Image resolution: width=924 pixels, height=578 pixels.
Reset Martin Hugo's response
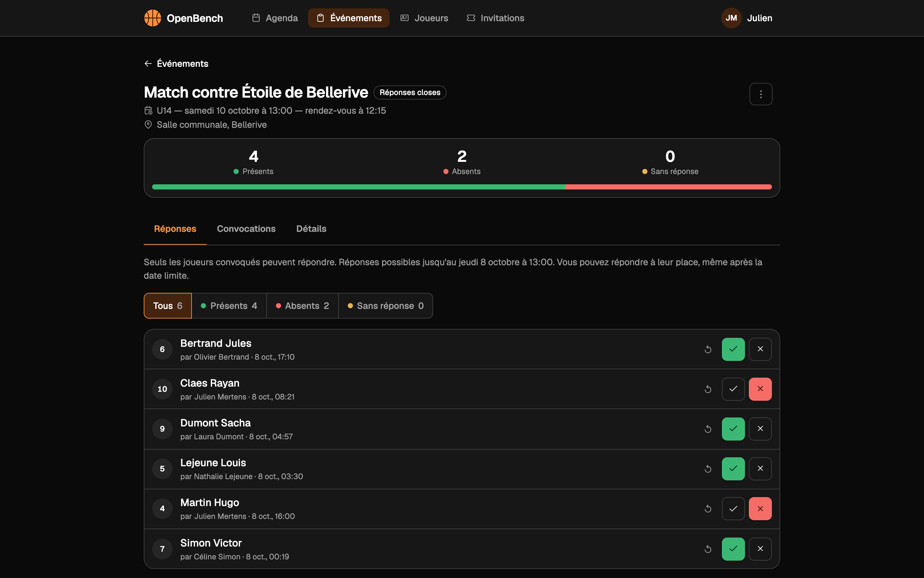pyautogui.click(x=708, y=509)
